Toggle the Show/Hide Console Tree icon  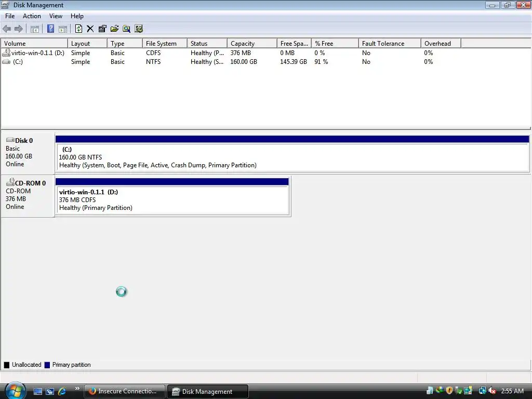point(35,29)
